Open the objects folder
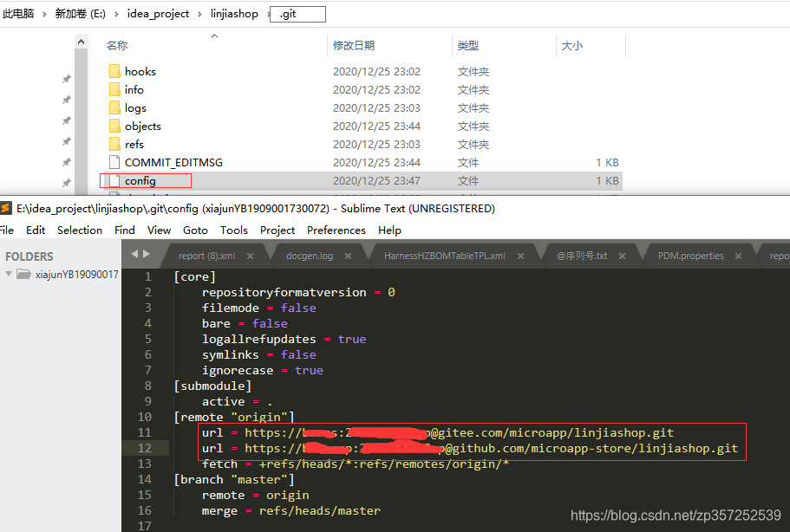 pyautogui.click(x=145, y=126)
